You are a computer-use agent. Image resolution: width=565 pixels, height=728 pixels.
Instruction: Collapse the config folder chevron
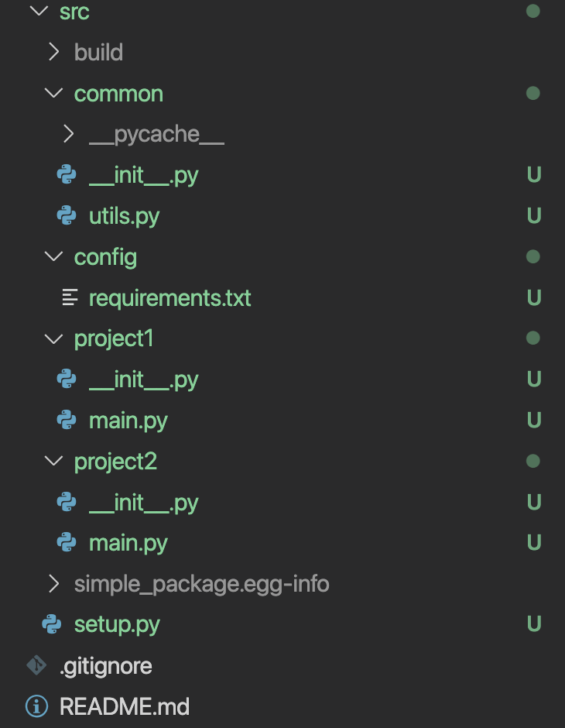coord(54,256)
